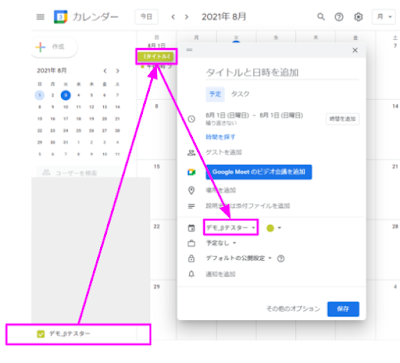Click the title and time input field
This screenshot has height=363, width=400.
click(282, 72)
